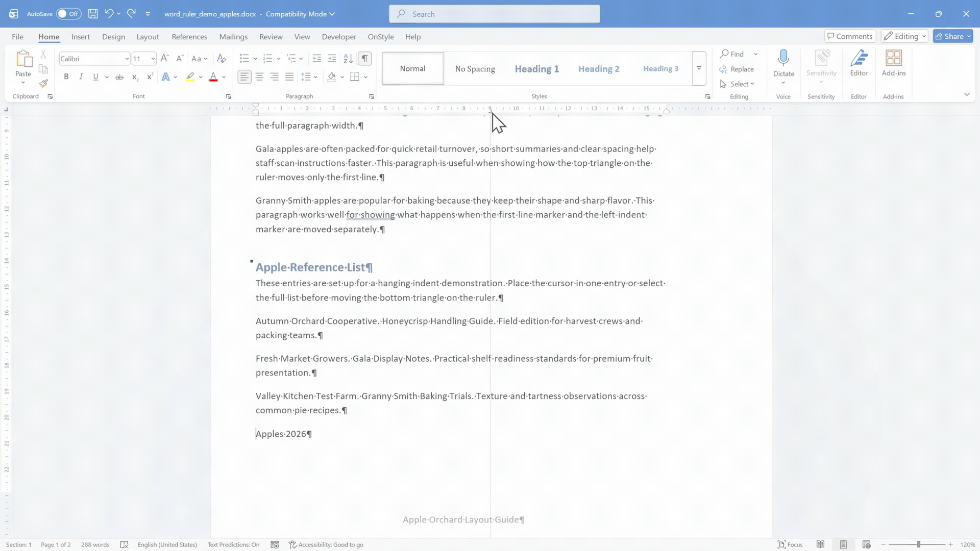Screen dimensions: 980x551
Task: Toggle AutoSave switch off/on
Action: (x=68, y=14)
